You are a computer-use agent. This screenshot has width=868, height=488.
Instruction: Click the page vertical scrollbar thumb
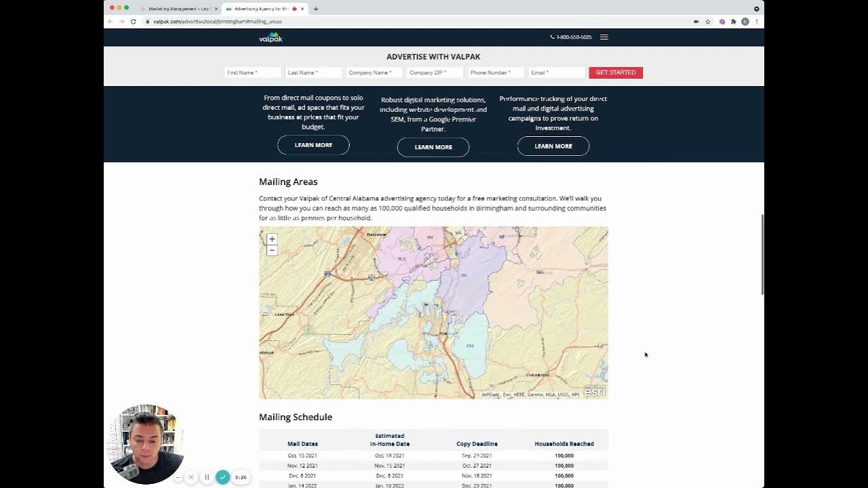[762, 254]
